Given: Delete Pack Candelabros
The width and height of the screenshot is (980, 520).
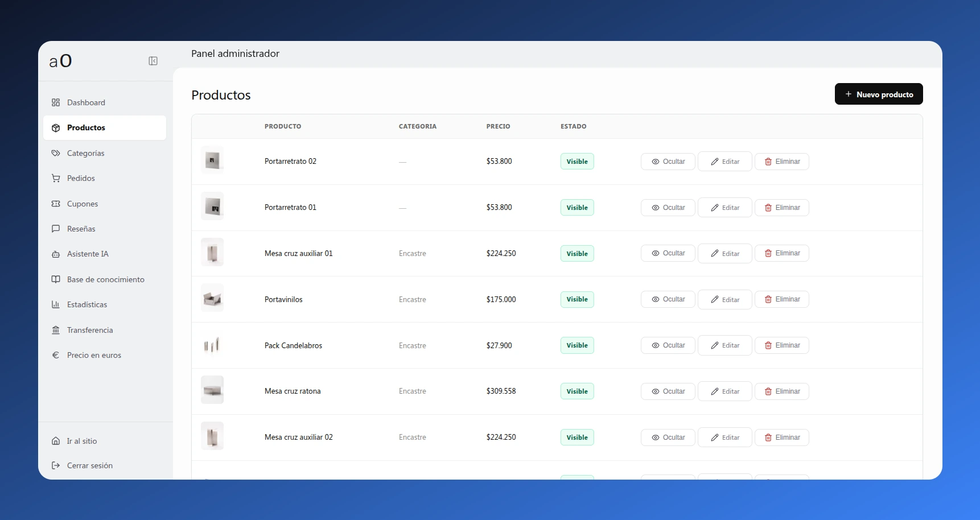Looking at the screenshot, I should (782, 345).
